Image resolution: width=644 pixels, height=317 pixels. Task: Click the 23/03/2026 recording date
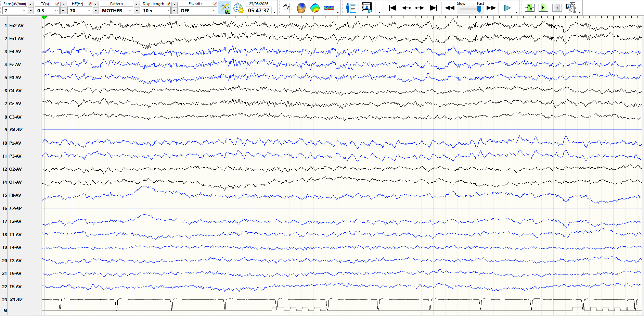click(259, 4)
